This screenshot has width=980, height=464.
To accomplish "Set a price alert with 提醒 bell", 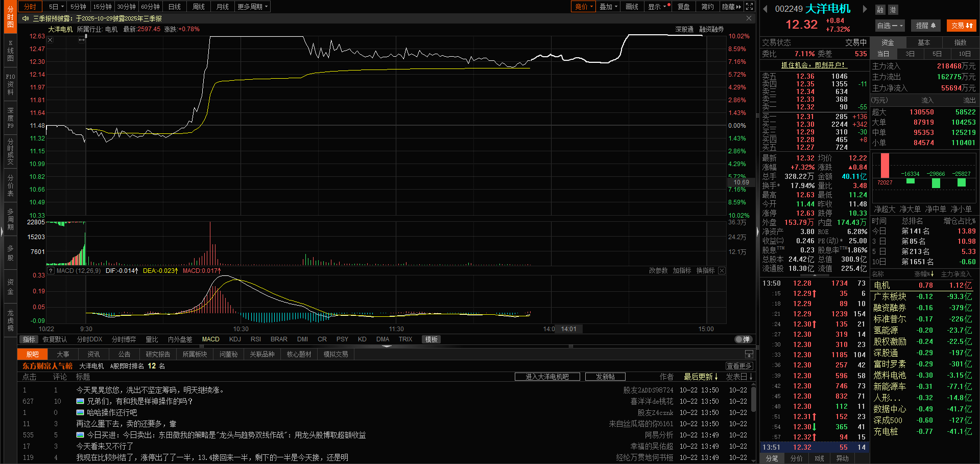I will tap(925, 26).
